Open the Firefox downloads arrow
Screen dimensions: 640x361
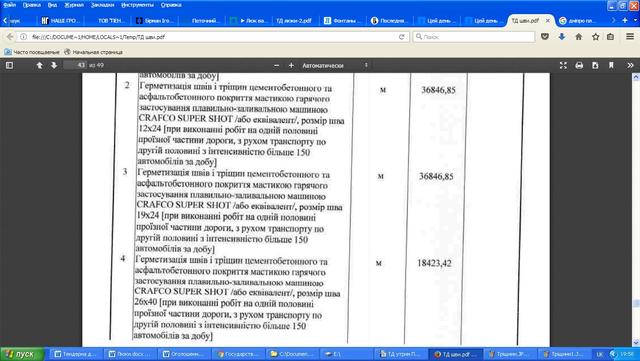(562, 37)
